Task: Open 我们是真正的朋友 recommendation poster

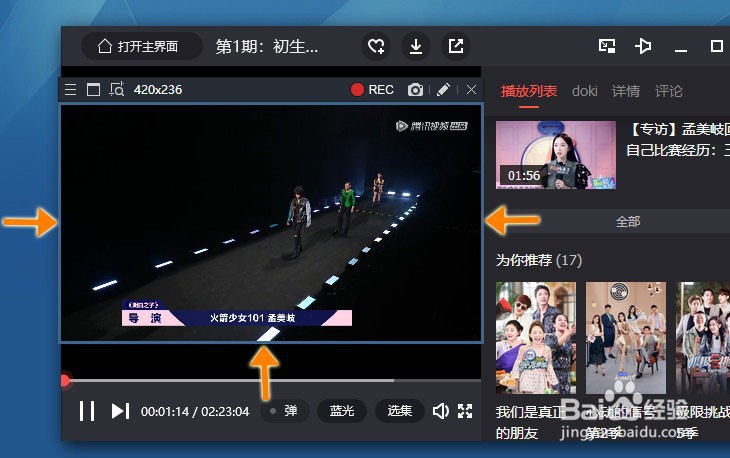Action: (536, 338)
